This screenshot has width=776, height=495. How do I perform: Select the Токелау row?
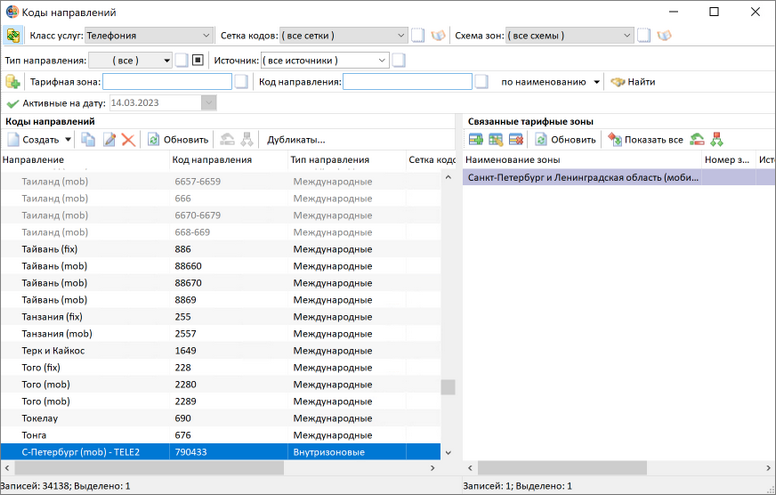point(221,418)
